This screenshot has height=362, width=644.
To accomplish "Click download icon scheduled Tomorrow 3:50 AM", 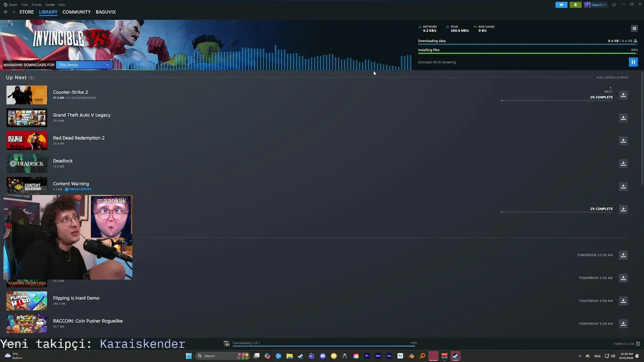I will pyautogui.click(x=623, y=278).
